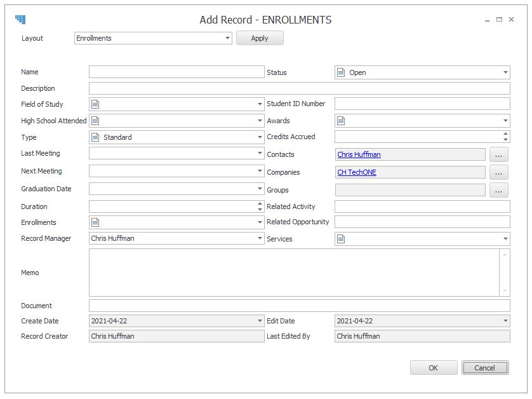Image resolution: width=532 pixels, height=399 pixels.
Task: Click into the Name input field
Action: (x=176, y=72)
